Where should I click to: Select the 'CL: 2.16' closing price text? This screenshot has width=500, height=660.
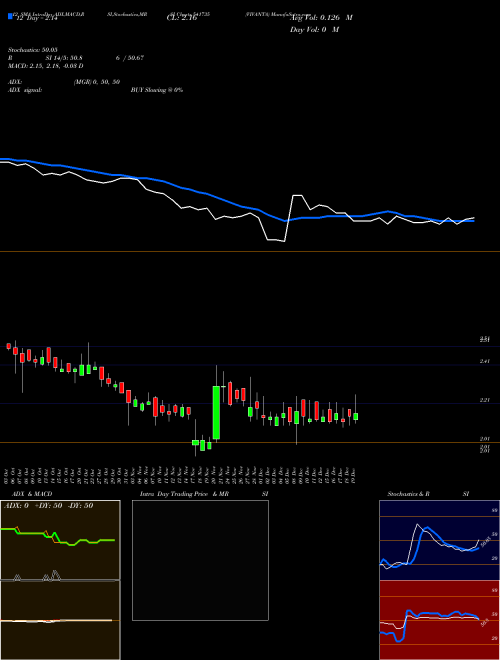click(182, 18)
